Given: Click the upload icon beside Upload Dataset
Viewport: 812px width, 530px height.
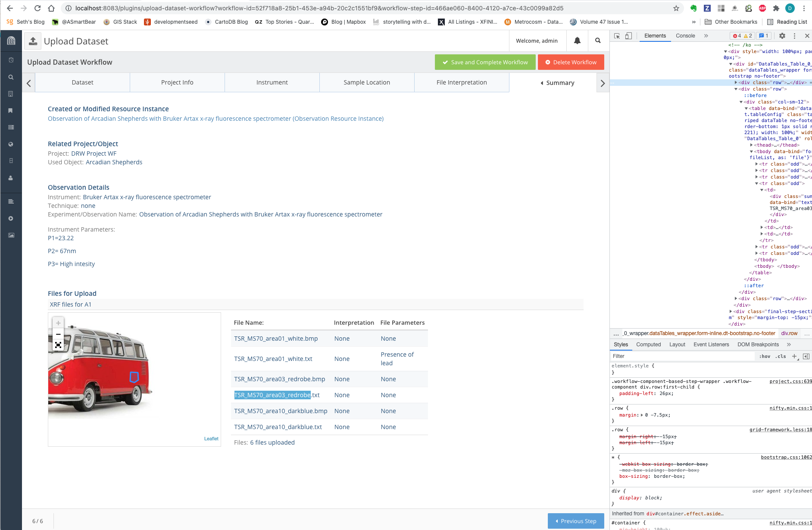Looking at the screenshot, I should click(33, 41).
